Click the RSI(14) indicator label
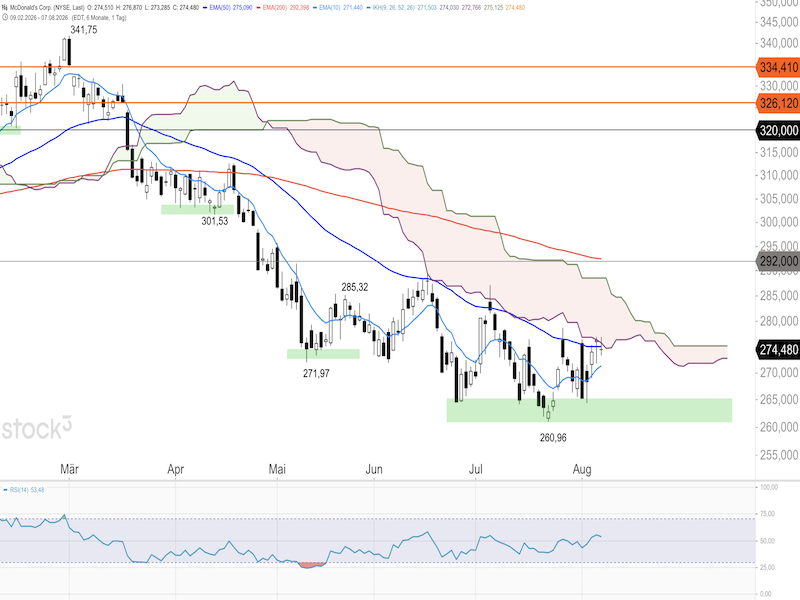 (x=23, y=490)
